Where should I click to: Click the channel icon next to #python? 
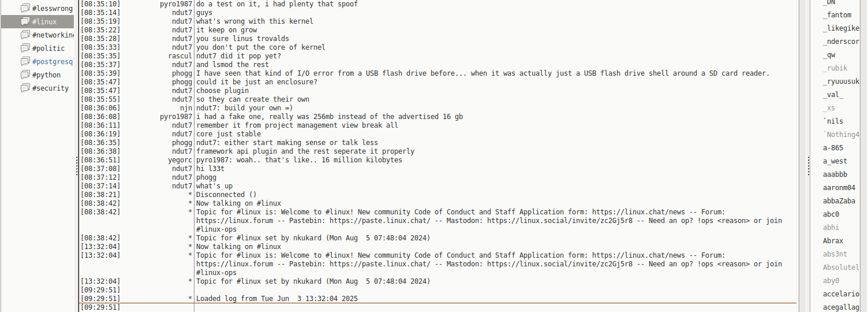tap(25, 75)
